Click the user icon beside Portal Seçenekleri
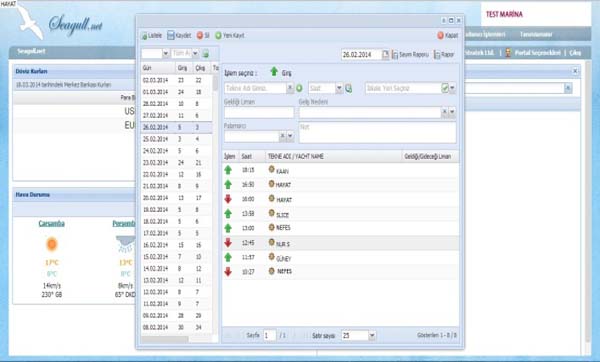 (508, 52)
